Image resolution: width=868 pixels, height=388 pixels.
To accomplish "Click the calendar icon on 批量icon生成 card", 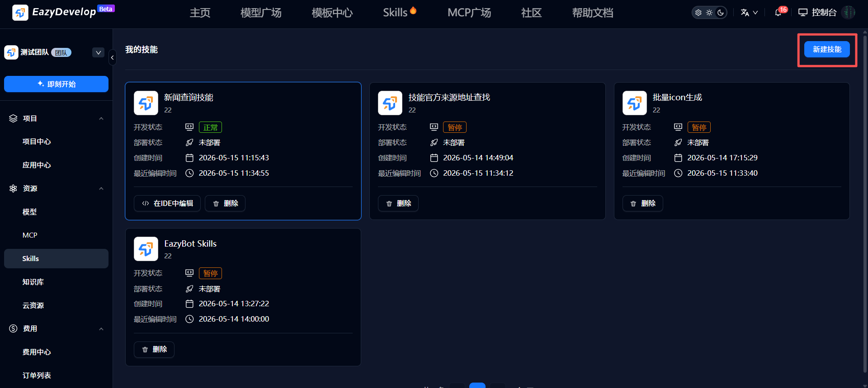I will [x=678, y=158].
